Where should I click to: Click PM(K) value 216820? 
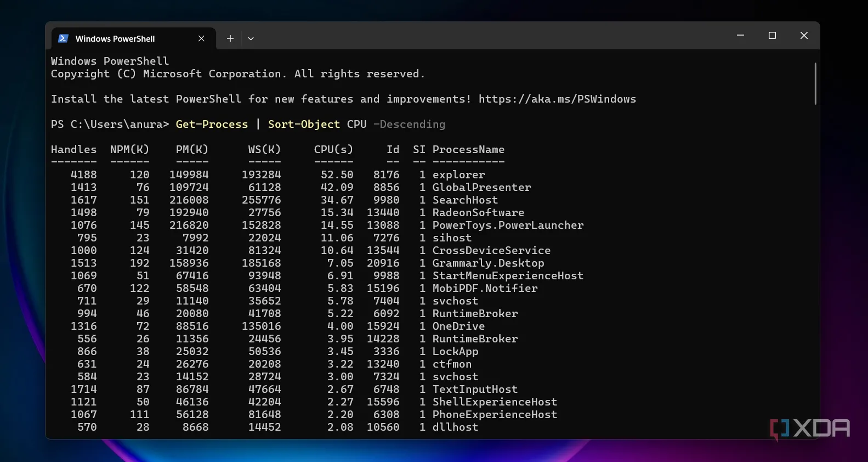point(189,226)
